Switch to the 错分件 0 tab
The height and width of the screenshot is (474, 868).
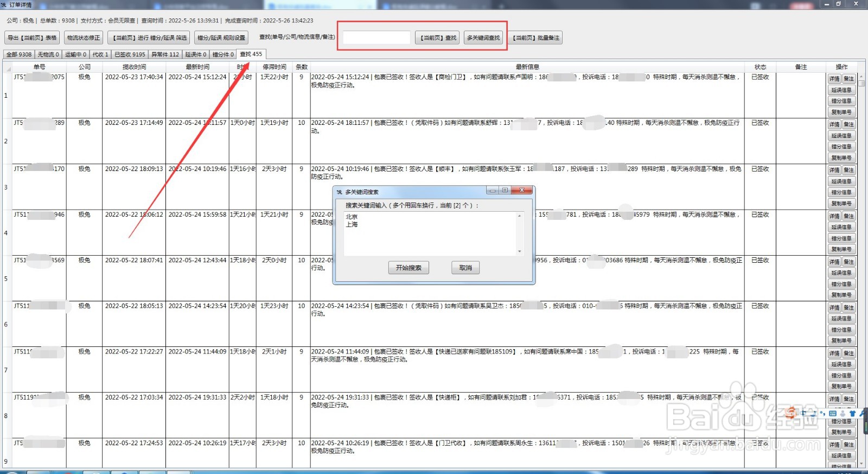pos(223,54)
